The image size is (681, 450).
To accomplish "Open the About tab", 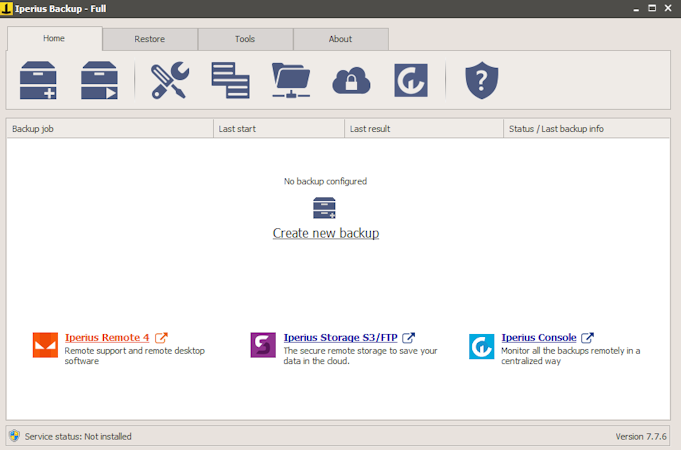I will point(341,39).
